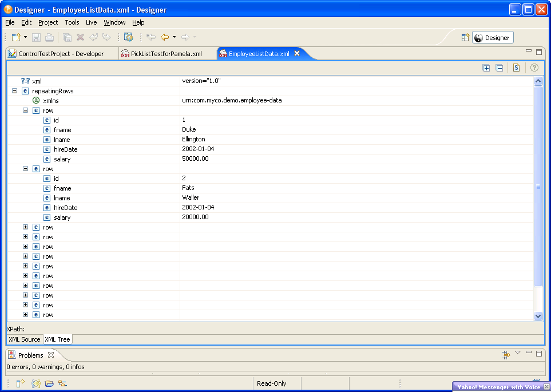Open the Project menu
551x392 pixels.
click(x=48, y=22)
